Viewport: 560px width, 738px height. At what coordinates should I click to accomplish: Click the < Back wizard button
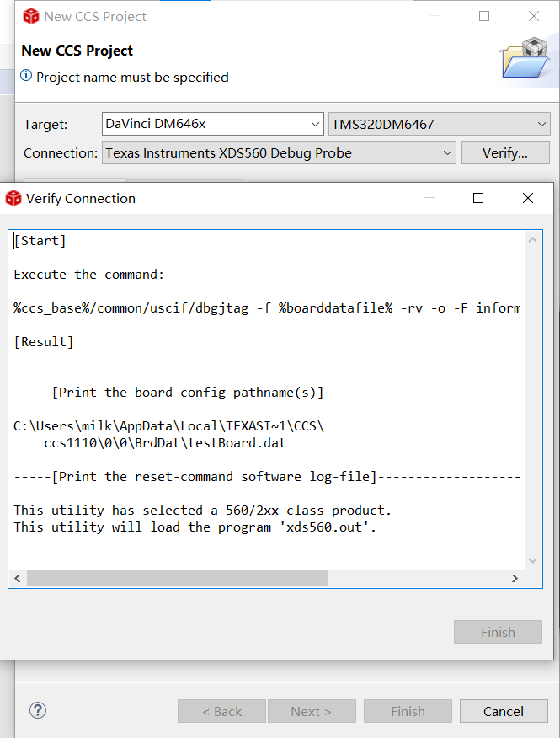pos(221,711)
